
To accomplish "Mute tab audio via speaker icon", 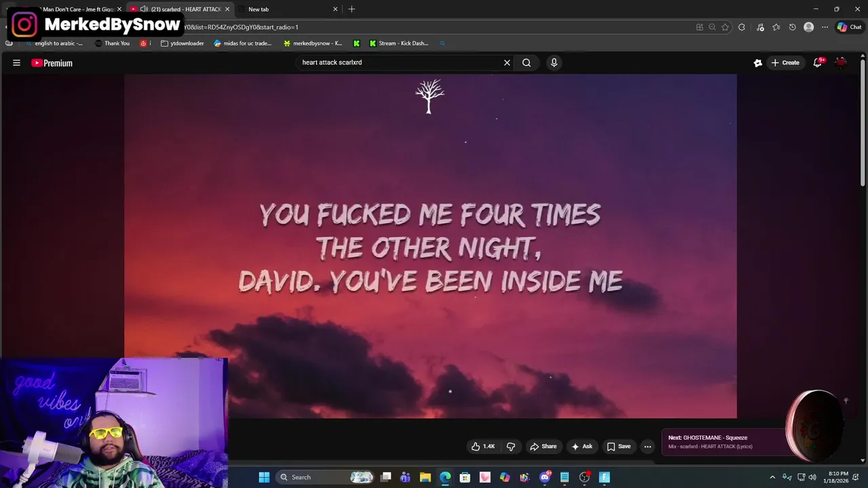I will (x=144, y=9).
